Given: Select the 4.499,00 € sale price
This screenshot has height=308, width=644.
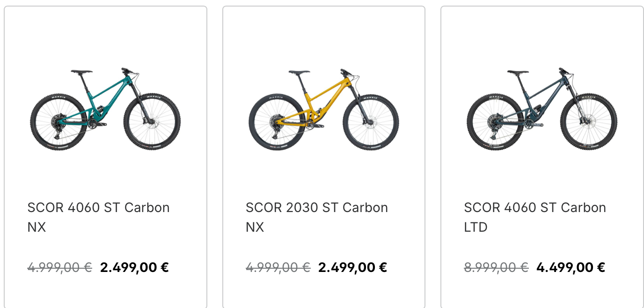Looking at the screenshot, I should pos(571,267).
